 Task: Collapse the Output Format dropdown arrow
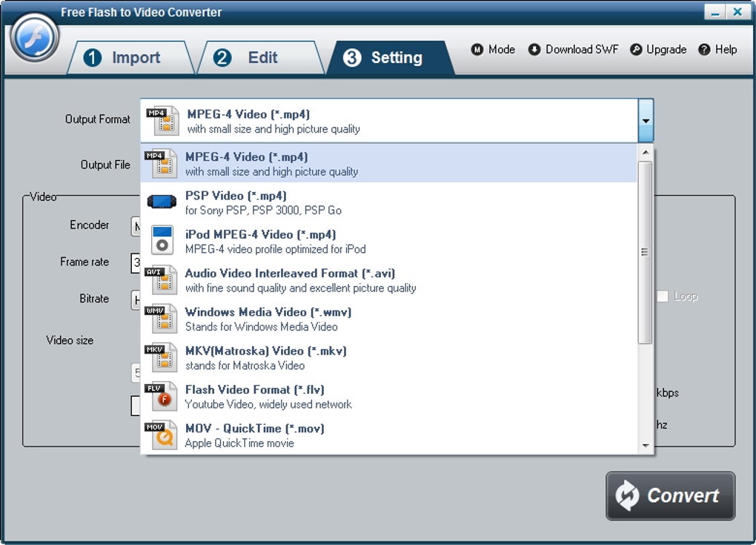pos(646,121)
